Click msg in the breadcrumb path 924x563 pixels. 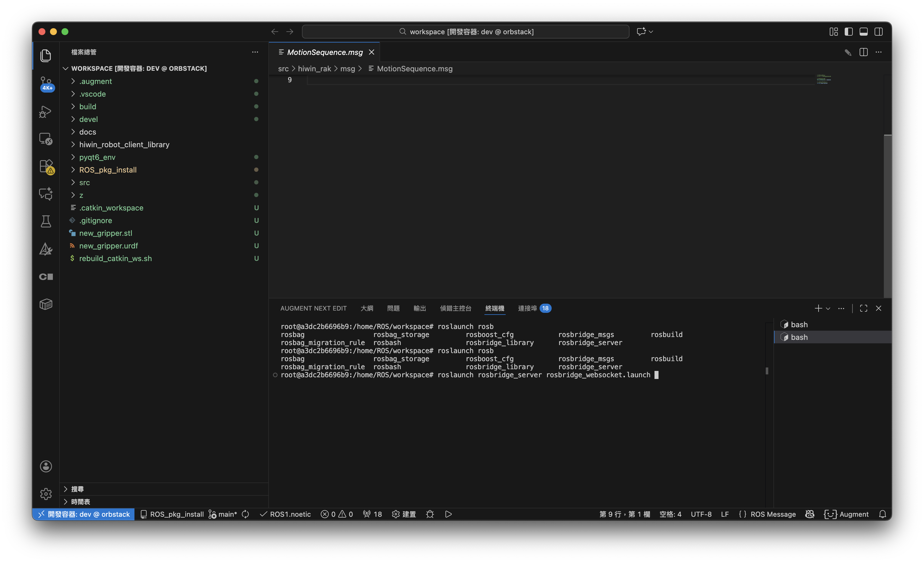pyautogui.click(x=347, y=69)
